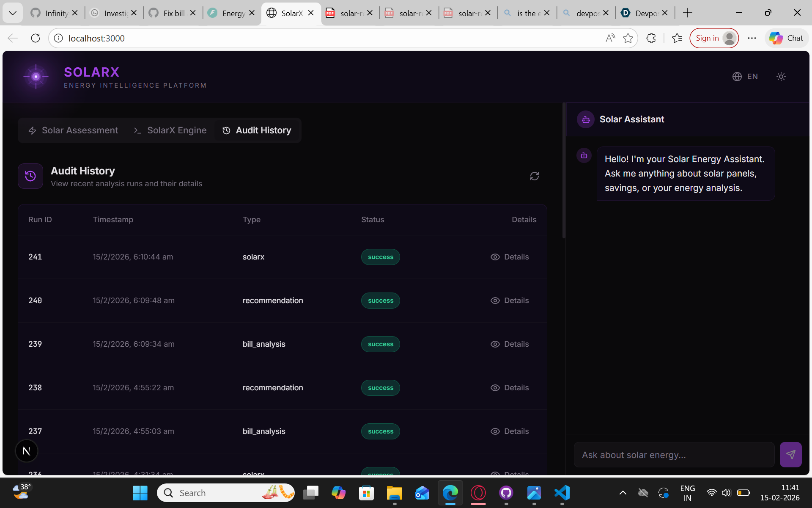
Task: Click the page's vertical scrollbar
Action: pyautogui.click(x=564, y=170)
